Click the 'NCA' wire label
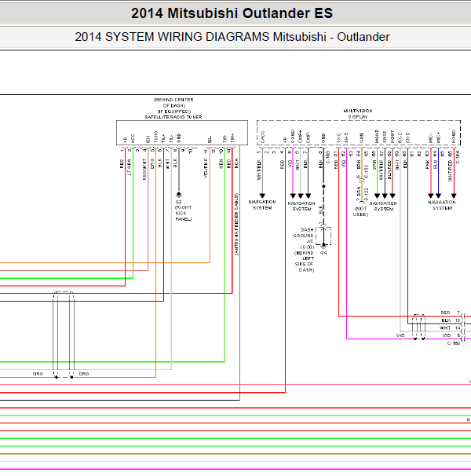471x476 pixels. [x=236, y=163]
